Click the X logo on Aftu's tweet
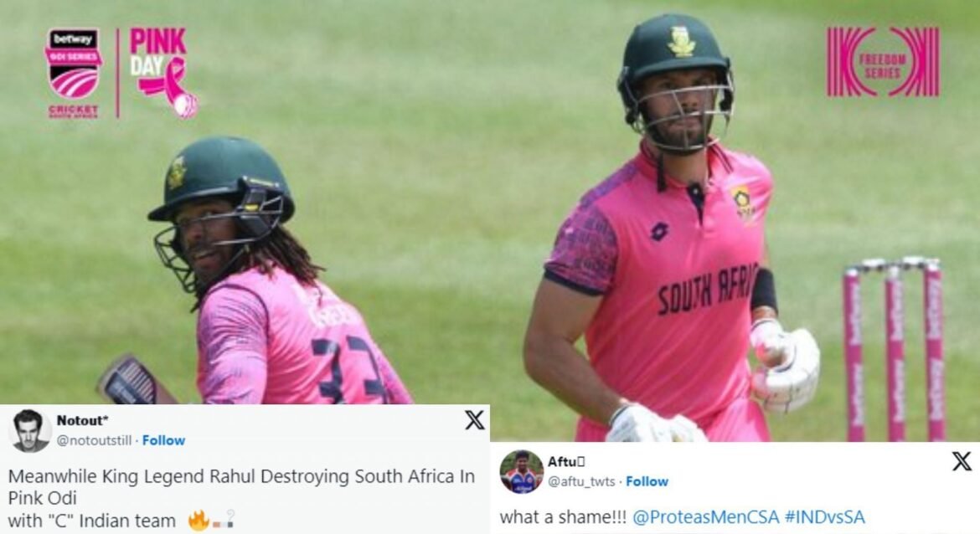980x534 pixels. tap(962, 461)
